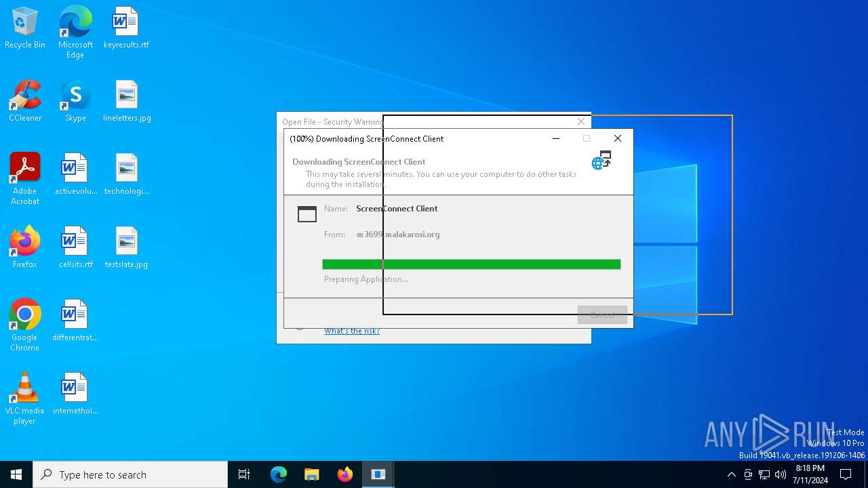Image resolution: width=868 pixels, height=488 pixels.
Task: Open the Google Chrome desktop shortcut
Action: pos(25,325)
